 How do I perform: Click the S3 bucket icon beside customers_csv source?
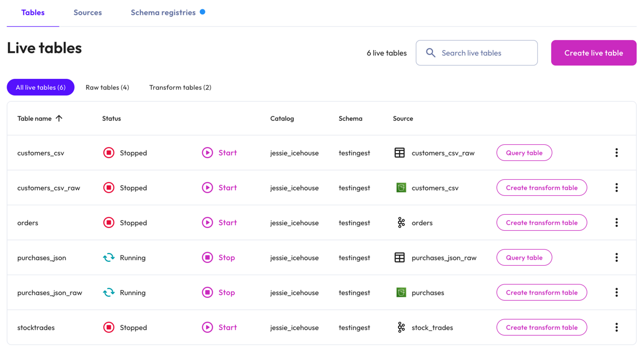[x=401, y=188]
